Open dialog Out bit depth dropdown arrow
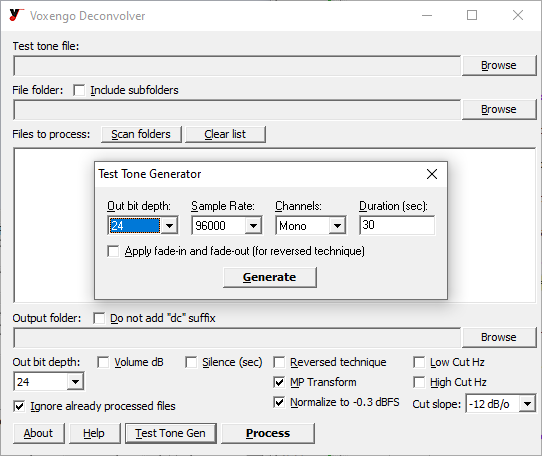The height and width of the screenshot is (456, 542). click(169, 226)
